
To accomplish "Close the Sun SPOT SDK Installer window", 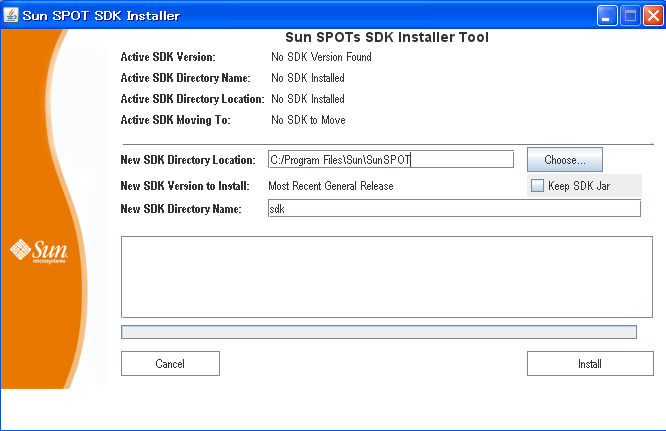I will click(x=654, y=16).
